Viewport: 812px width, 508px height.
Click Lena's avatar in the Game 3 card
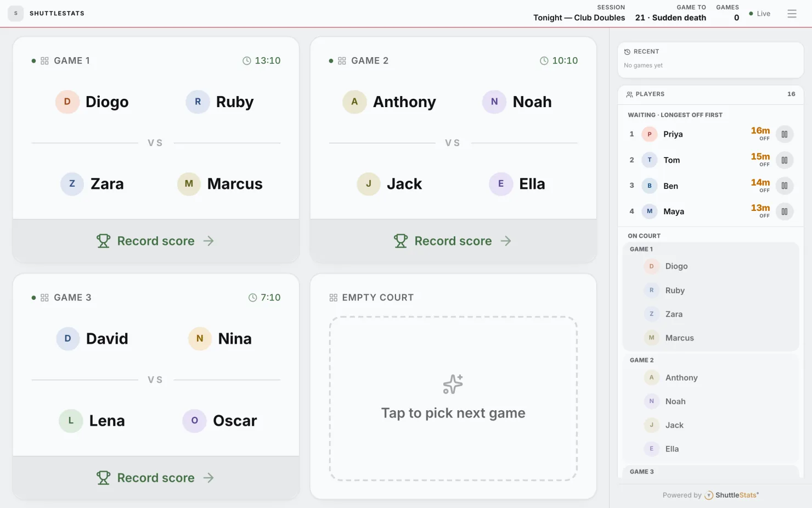click(x=71, y=421)
